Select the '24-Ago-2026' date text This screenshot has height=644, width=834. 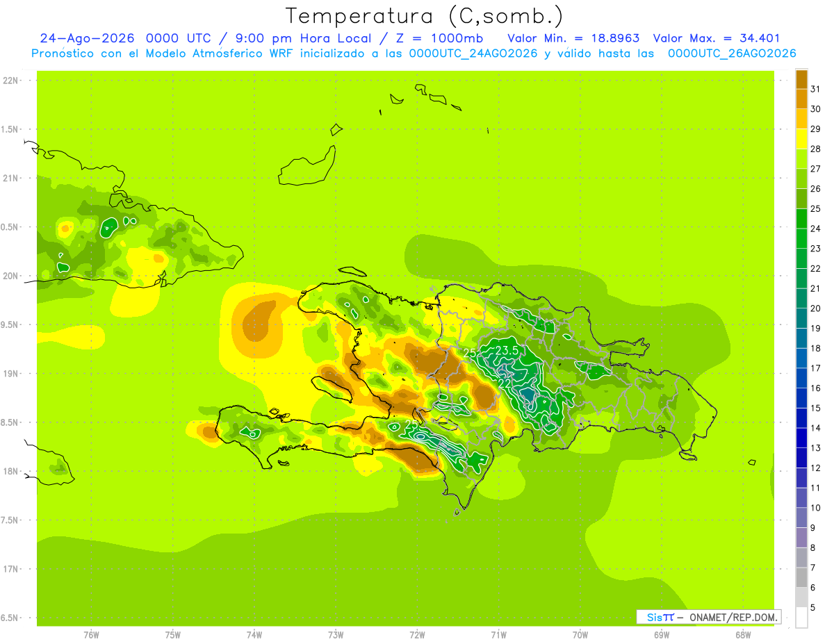88,38
